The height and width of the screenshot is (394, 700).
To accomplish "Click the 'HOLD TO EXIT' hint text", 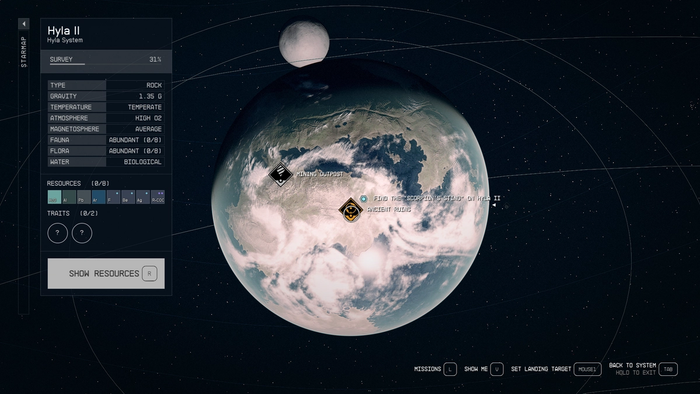I will point(636,373).
